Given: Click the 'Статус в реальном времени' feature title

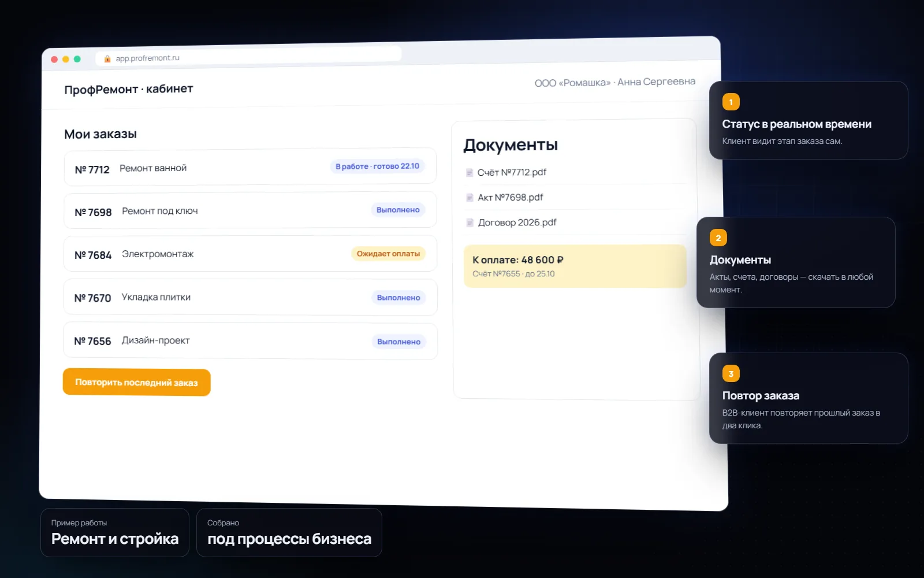Looking at the screenshot, I should [x=796, y=124].
